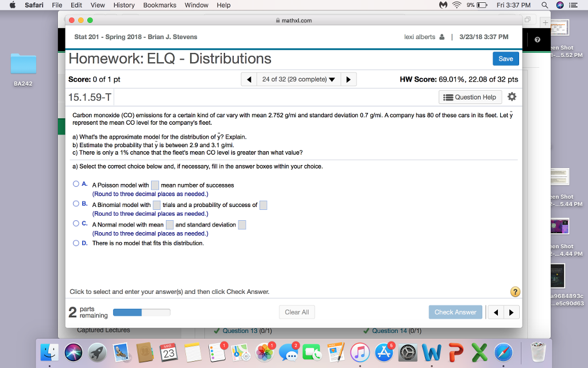Screen dimensions: 588x368
Task: Open Spotlight search in the menu bar
Action: coord(544,5)
